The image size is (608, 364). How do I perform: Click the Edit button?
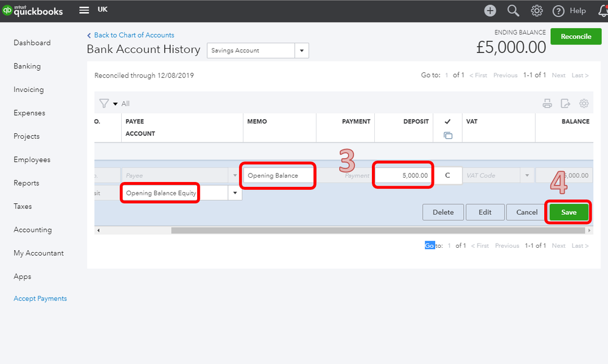(x=485, y=212)
